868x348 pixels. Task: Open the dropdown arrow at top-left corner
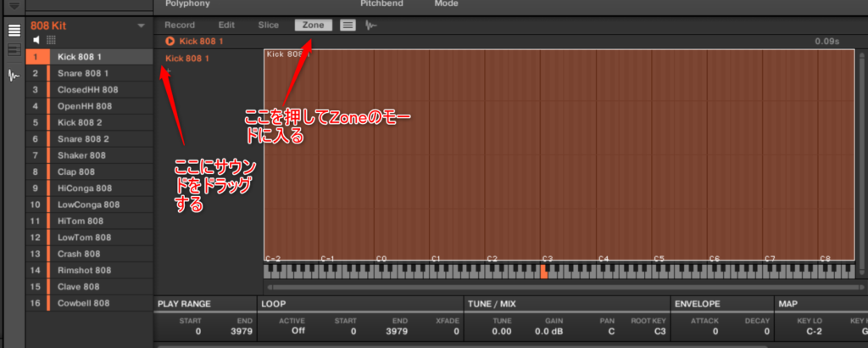tap(14, 6)
